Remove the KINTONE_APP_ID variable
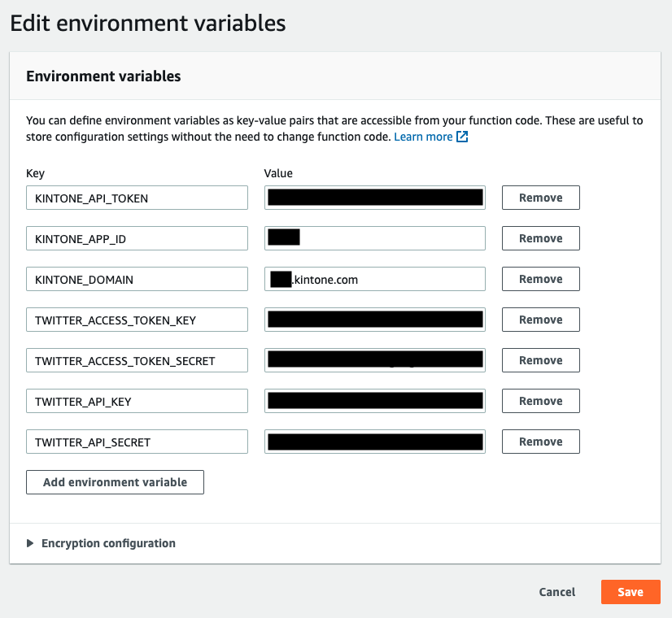 540,238
